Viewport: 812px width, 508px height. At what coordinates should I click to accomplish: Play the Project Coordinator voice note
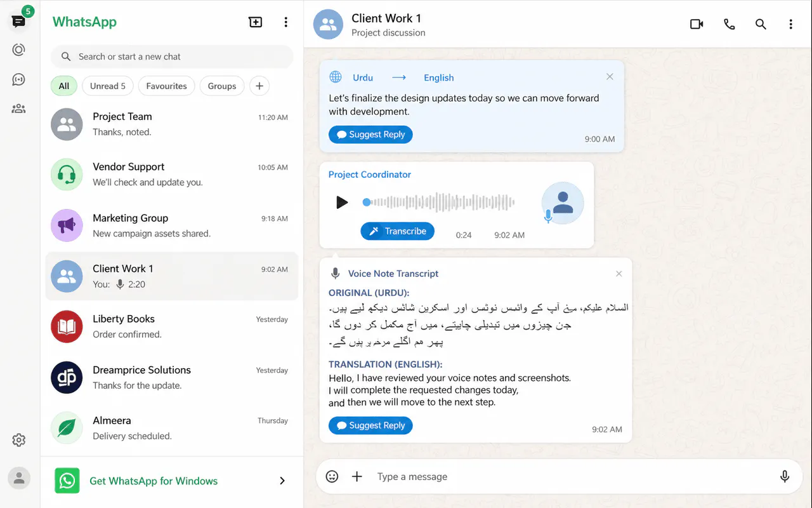tap(342, 203)
